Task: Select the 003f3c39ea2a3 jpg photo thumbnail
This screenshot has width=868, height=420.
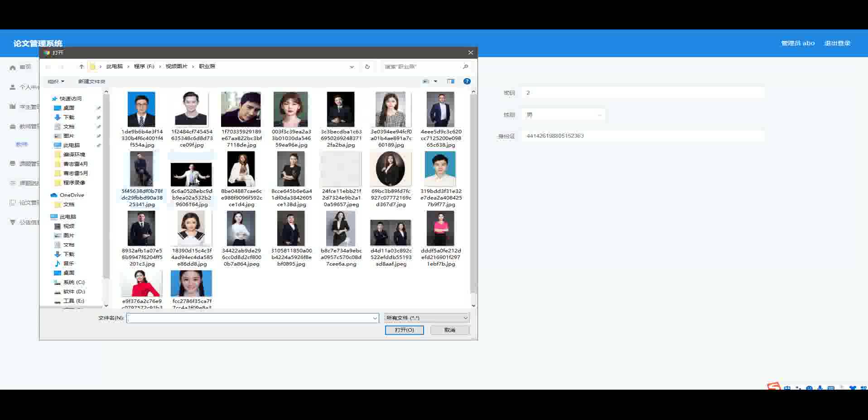Action: (x=291, y=109)
